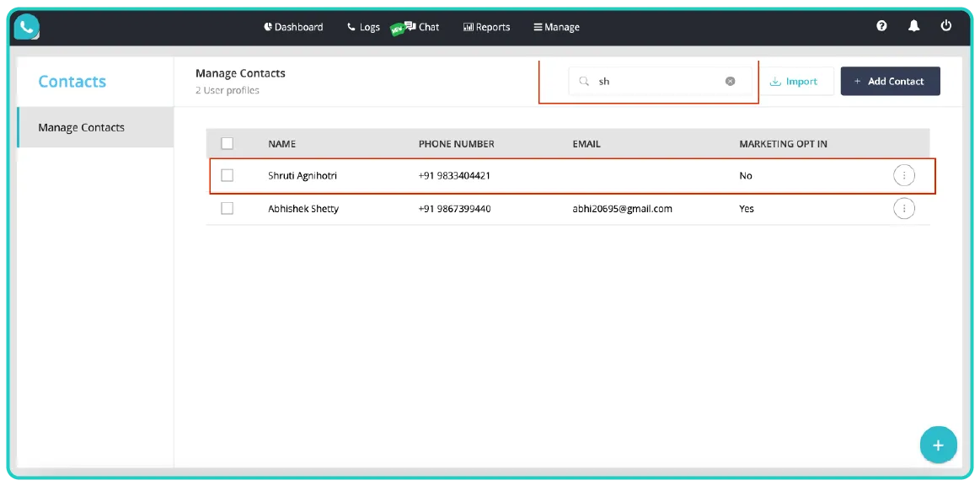Image resolution: width=980 pixels, height=491 pixels.
Task: Click Add Contact button
Action: (x=890, y=81)
